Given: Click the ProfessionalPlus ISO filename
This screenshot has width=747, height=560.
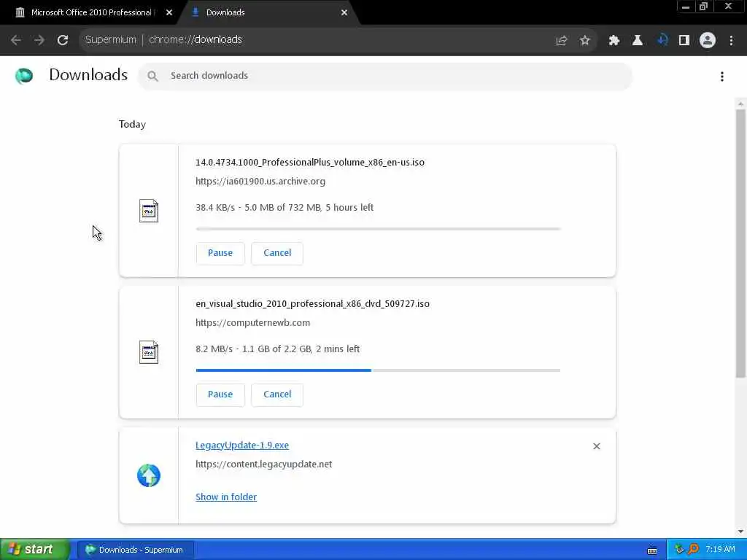Looking at the screenshot, I should pos(309,163).
